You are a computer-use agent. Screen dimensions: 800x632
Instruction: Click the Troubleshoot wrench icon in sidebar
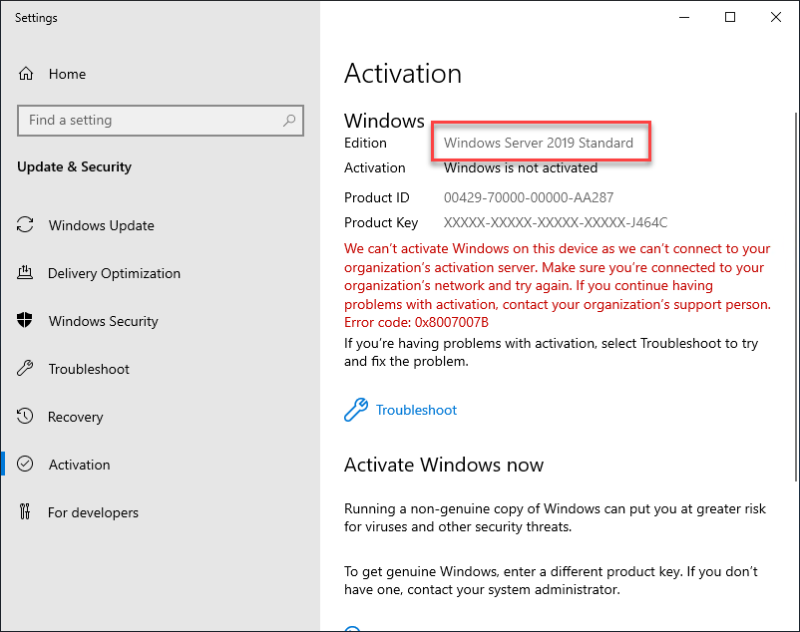pyautogui.click(x=25, y=368)
